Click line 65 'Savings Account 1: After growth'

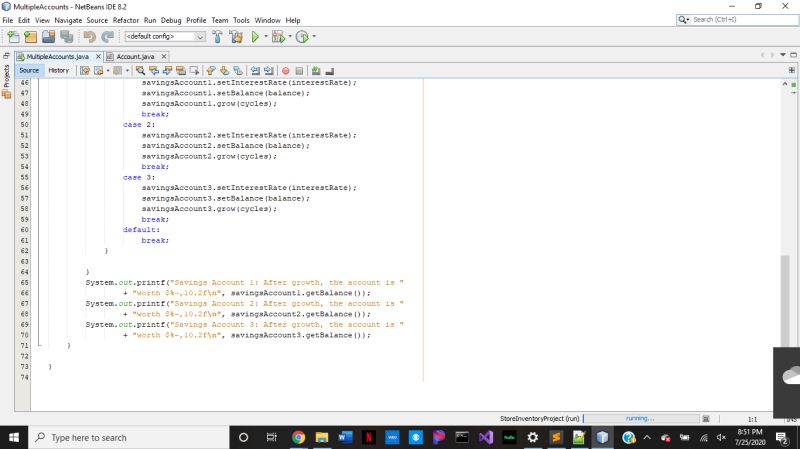[x=245, y=282]
